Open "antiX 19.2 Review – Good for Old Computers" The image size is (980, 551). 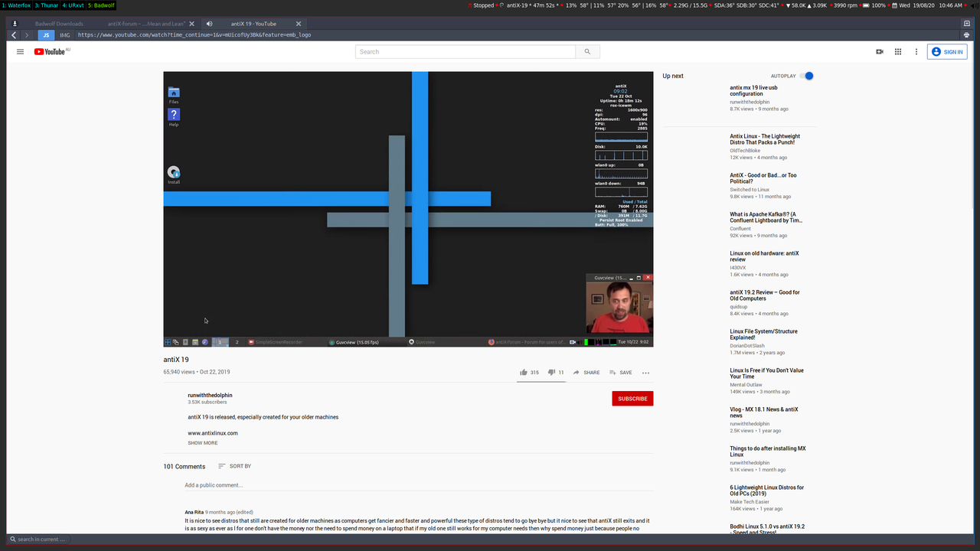765,295
